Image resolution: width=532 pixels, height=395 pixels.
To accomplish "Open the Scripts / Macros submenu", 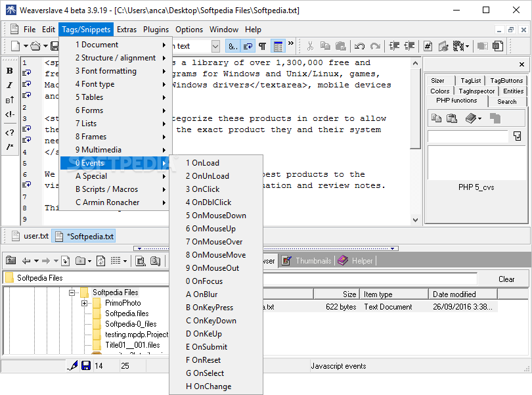I will [116, 189].
